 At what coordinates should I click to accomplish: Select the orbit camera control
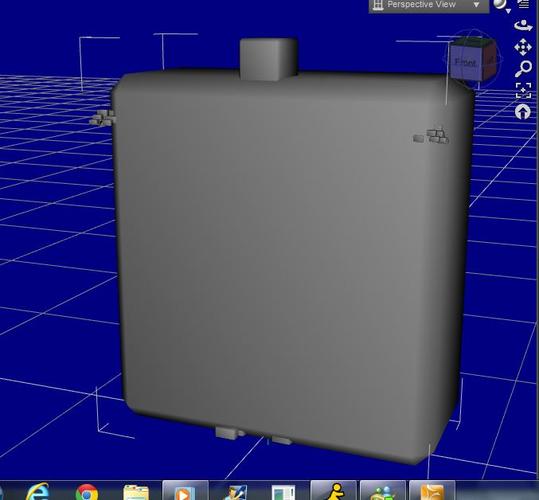coord(523,26)
